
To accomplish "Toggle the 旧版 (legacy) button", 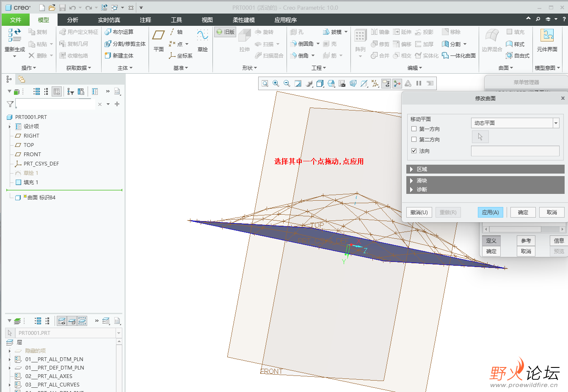I will [x=225, y=32].
